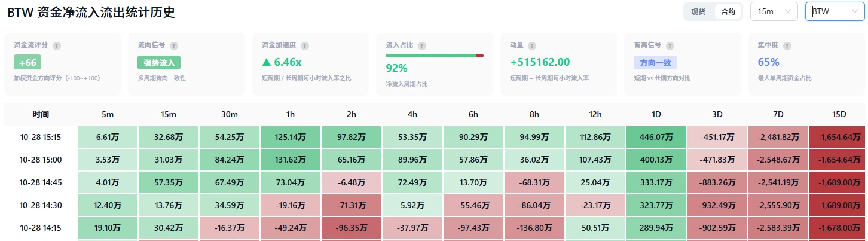Image resolution: width=868 pixels, height=241 pixels.
Task: Click the -1,678.00万 cell
Action: [839, 228]
